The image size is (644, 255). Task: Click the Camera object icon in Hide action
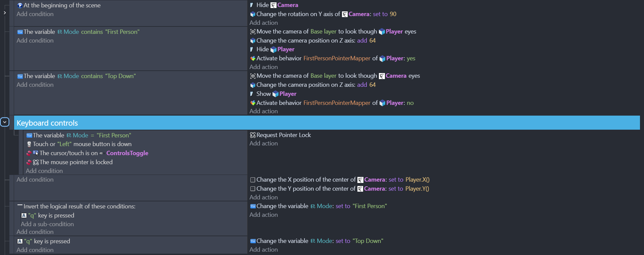[x=274, y=5]
